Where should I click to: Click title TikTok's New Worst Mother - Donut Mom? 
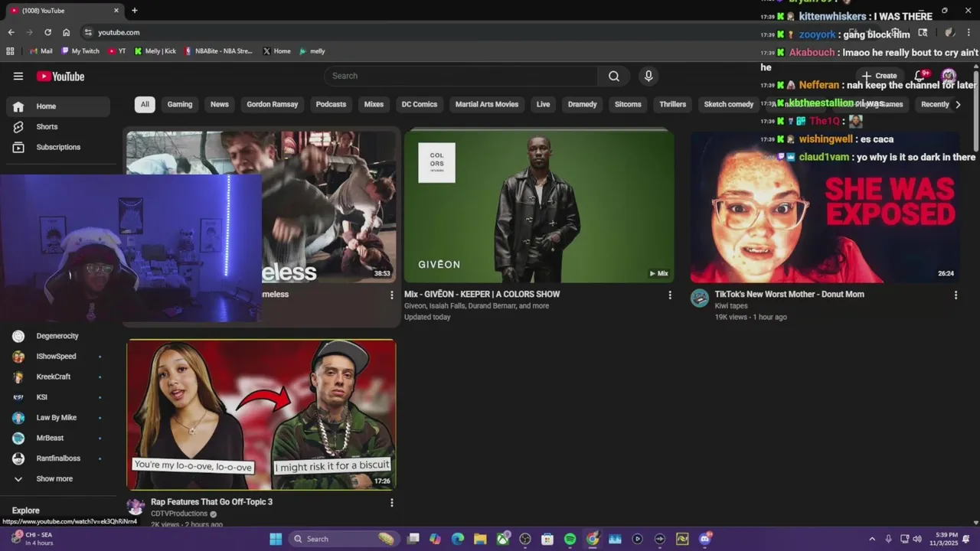tap(789, 294)
